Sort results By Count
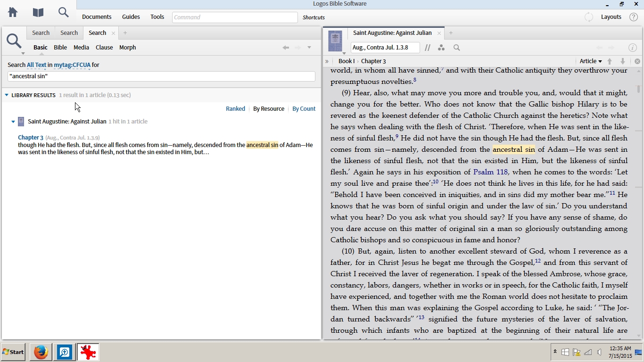644x362 pixels. click(x=304, y=109)
